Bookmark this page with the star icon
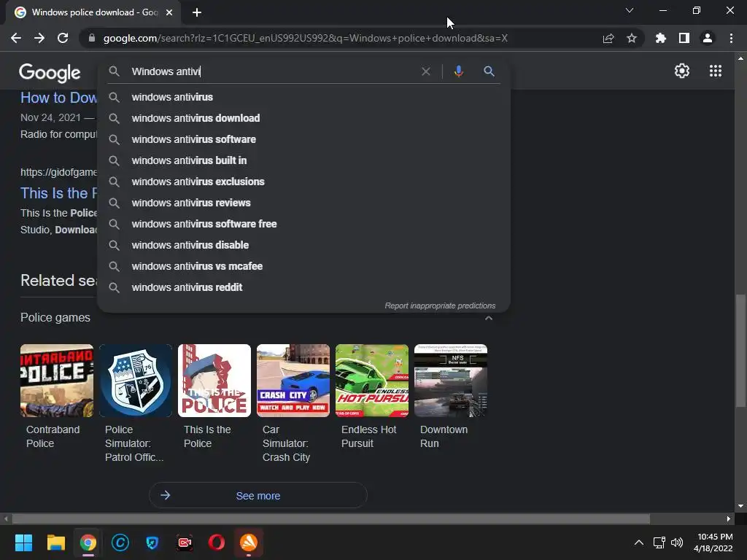The image size is (747, 560). pos(632,39)
